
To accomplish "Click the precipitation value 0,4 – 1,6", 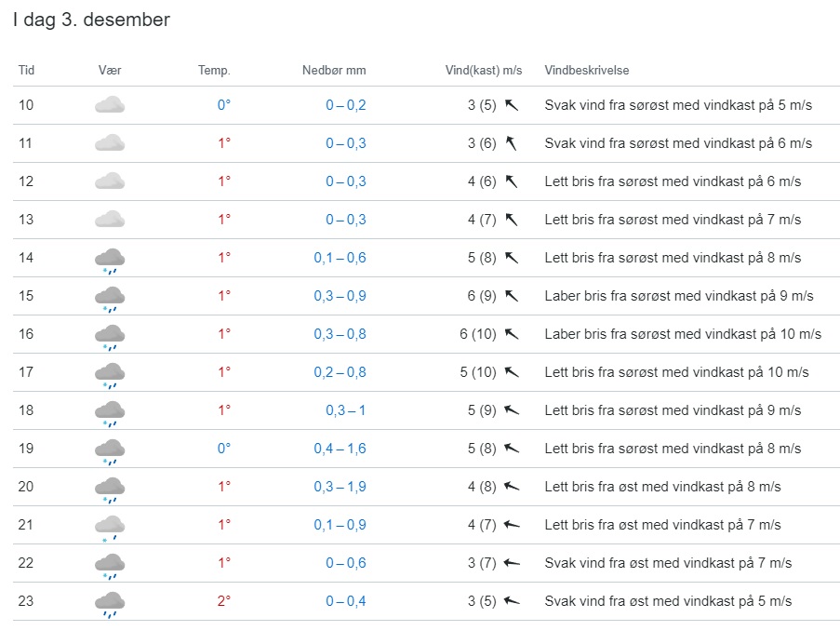I will 345,449.
